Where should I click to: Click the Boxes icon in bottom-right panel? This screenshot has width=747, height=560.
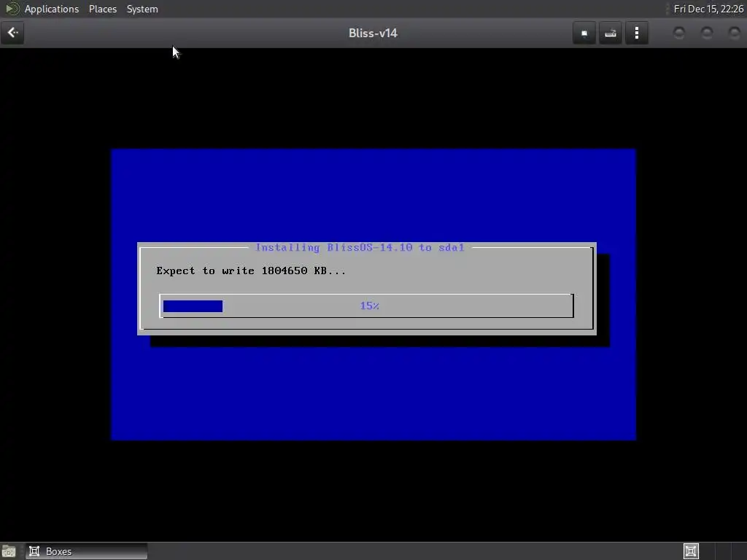click(691, 551)
